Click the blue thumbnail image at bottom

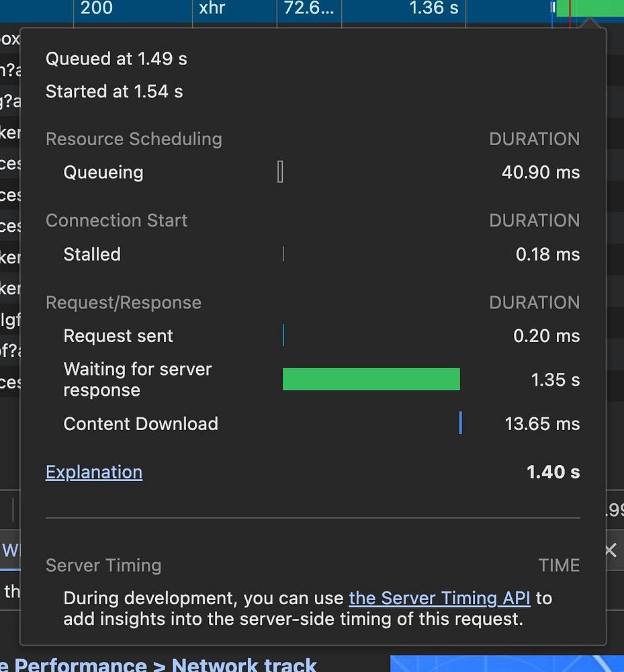pos(506,664)
